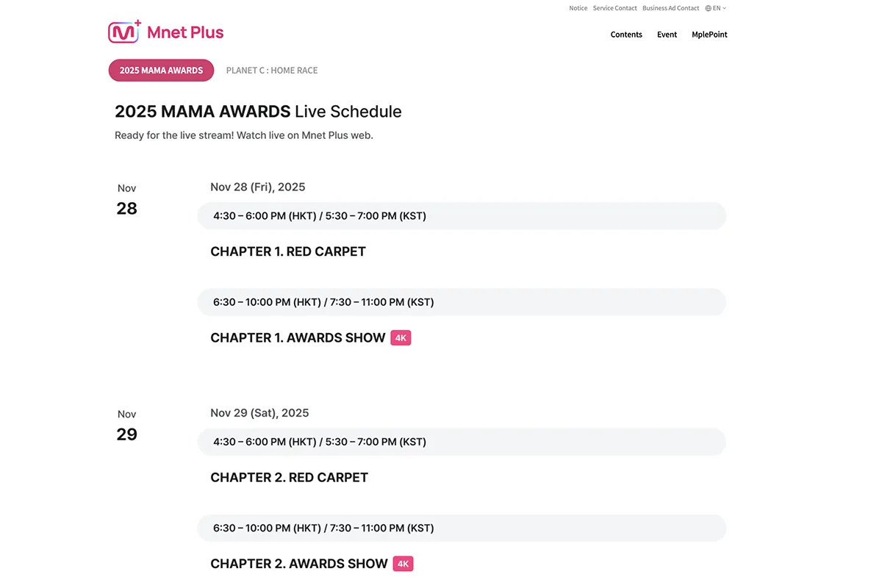The width and height of the screenshot is (882, 588).
Task: Open Business Ad Contact
Action: [x=670, y=8]
